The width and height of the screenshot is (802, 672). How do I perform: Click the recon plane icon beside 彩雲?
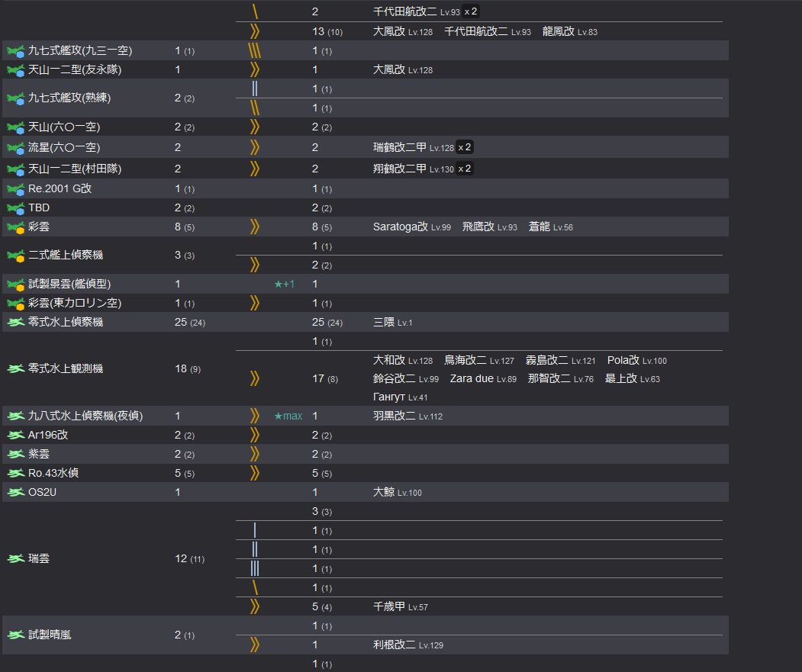(16, 227)
